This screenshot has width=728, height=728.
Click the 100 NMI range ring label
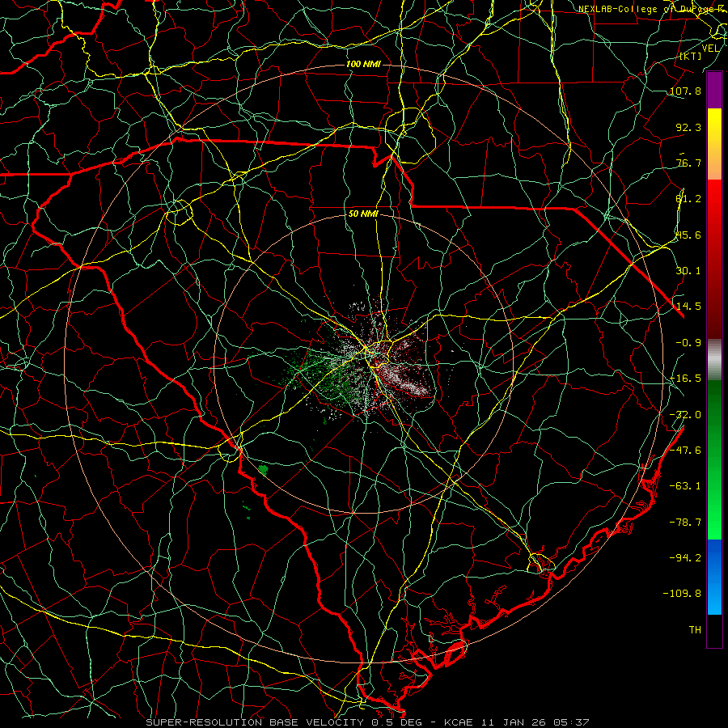(363, 64)
